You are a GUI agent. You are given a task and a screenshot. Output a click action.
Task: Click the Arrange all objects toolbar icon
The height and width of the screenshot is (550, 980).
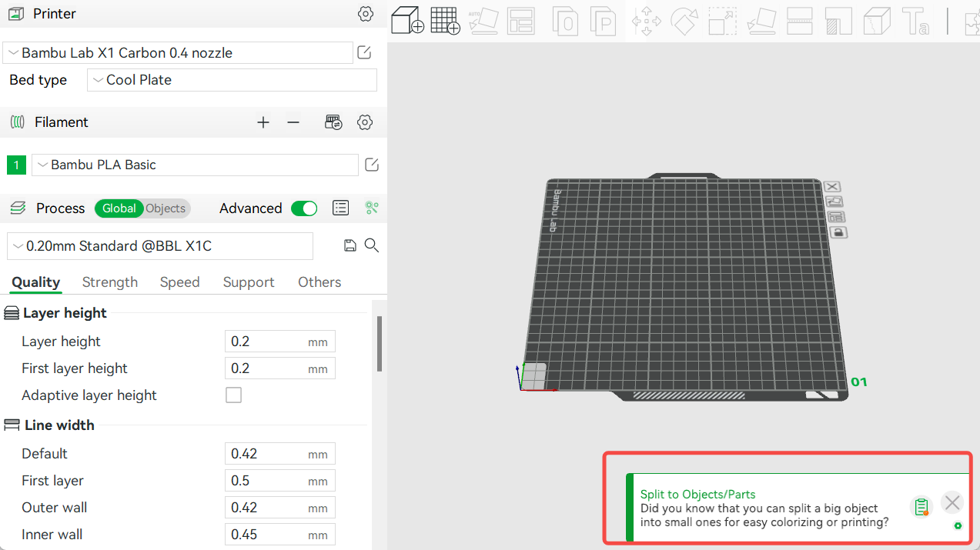[x=521, y=21]
